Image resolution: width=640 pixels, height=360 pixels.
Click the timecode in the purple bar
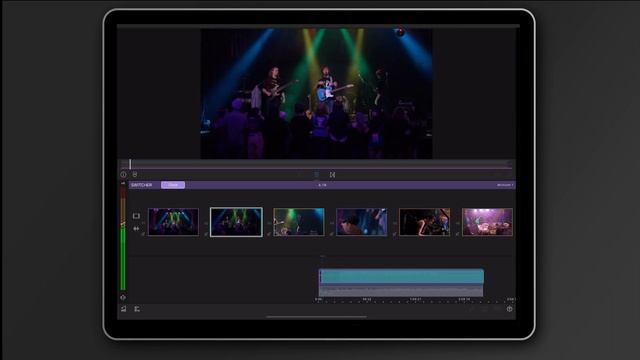[x=322, y=185]
